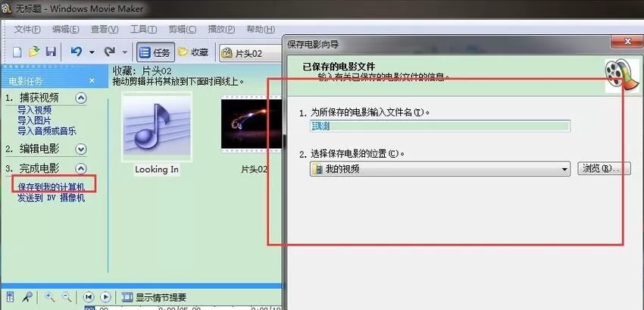Click the New project icon
The width and height of the screenshot is (644, 310).
click(17, 52)
